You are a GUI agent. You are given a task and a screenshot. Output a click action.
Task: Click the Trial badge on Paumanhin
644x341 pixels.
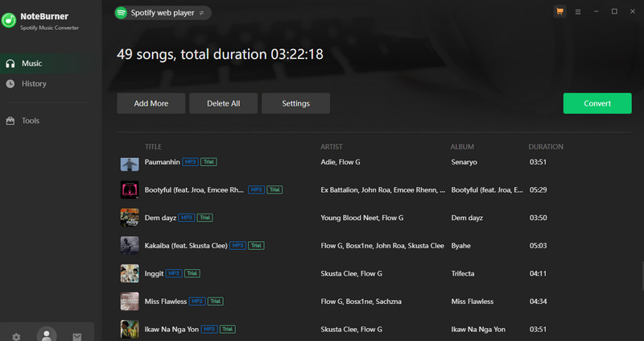[x=208, y=162]
